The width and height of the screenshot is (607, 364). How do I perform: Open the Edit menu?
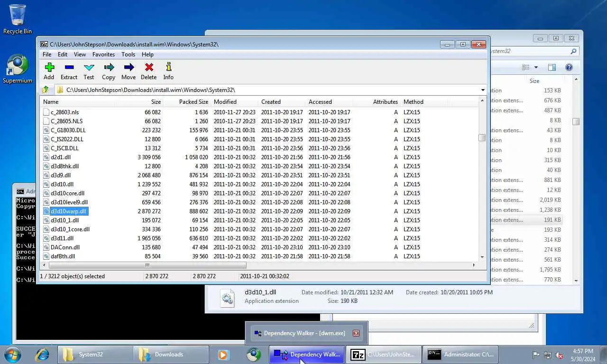pyautogui.click(x=63, y=55)
